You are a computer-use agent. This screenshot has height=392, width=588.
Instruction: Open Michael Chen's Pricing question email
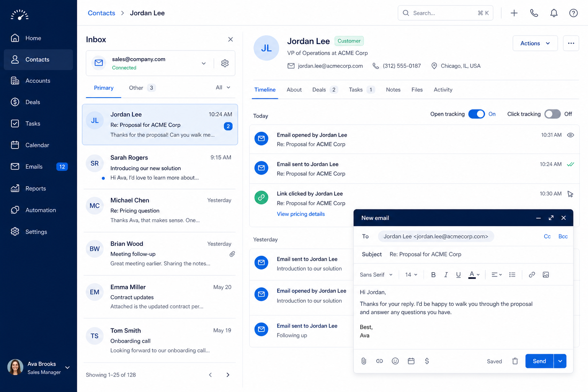[160, 211]
